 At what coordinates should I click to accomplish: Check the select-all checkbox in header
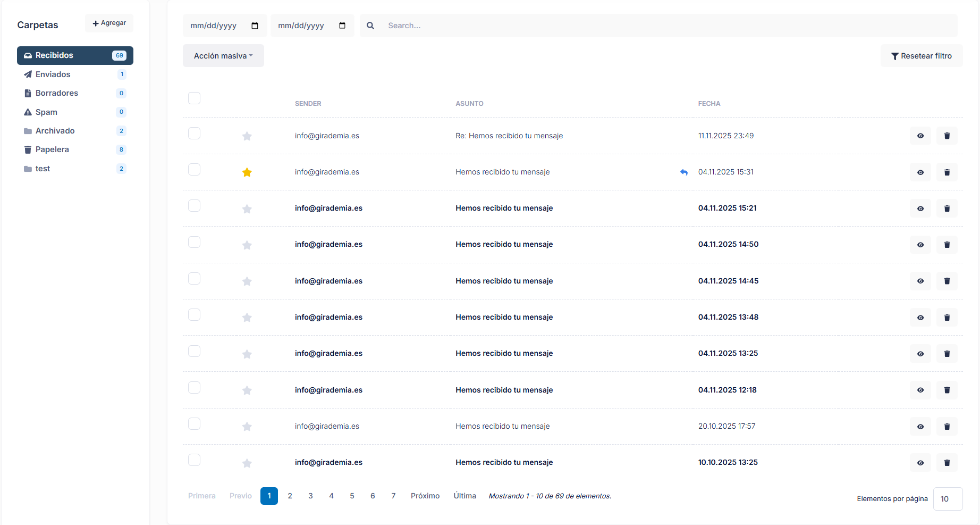click(x=194, y=98)
